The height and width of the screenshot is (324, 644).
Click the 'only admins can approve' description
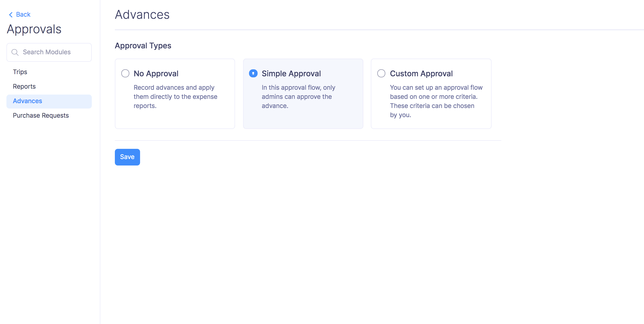coord(298,96)
